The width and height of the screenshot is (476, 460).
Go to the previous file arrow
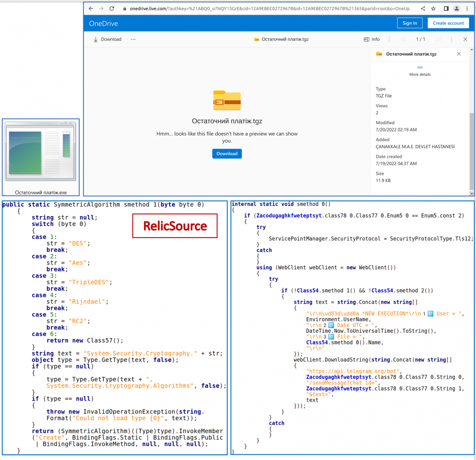[x=403, y=39]
